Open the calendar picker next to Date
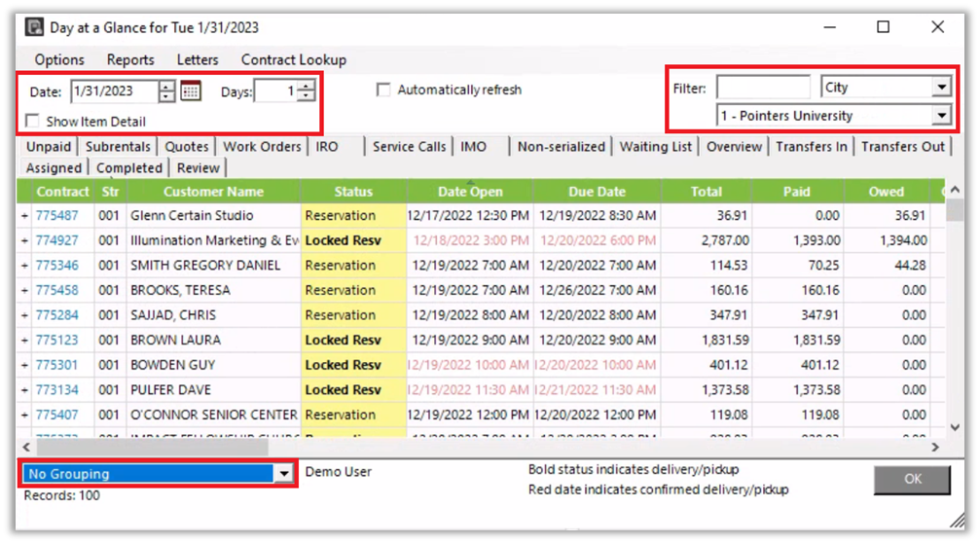Screen dimensions: 980x544 point(191,91)
